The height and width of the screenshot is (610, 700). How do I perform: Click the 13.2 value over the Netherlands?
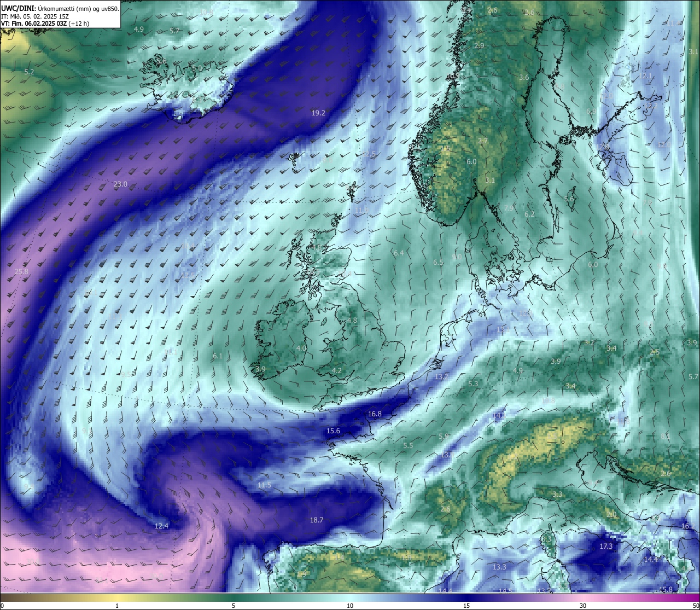(x=441, y=376)
